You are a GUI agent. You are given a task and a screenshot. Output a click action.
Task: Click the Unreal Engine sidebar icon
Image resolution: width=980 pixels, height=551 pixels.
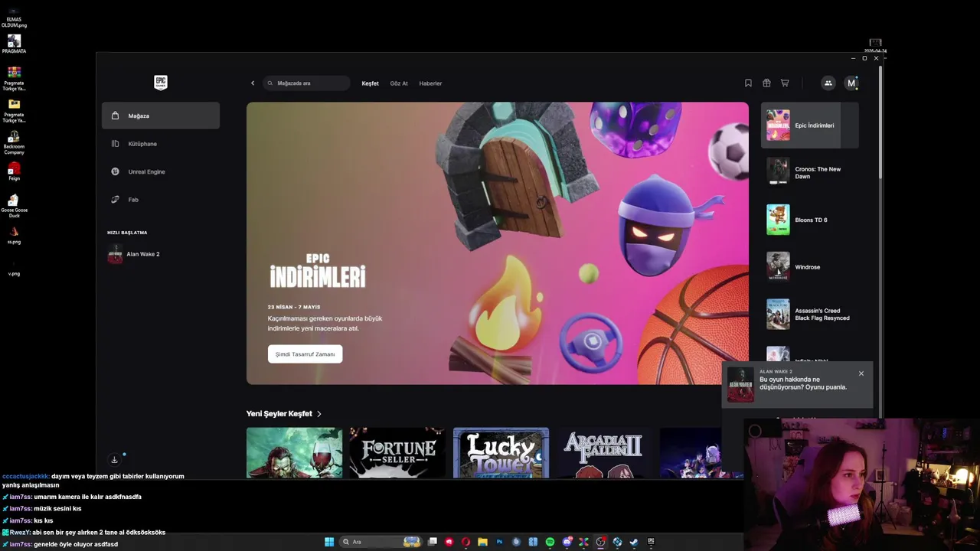point(115,171)
